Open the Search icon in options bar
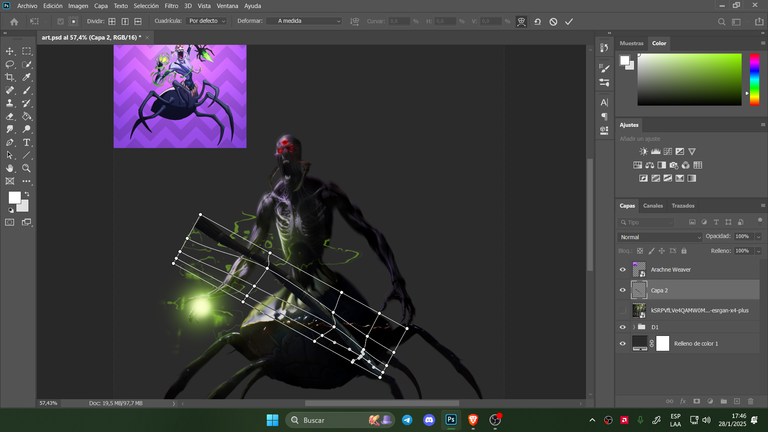Image resolution: width=768 pixels, height=432 pixels. 721,22
